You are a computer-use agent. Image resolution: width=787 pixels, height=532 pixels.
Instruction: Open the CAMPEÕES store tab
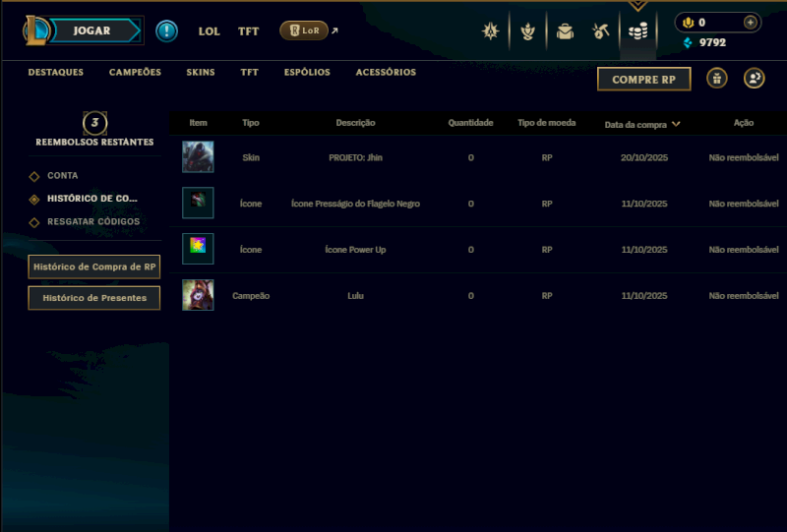[x=135, y=72]
